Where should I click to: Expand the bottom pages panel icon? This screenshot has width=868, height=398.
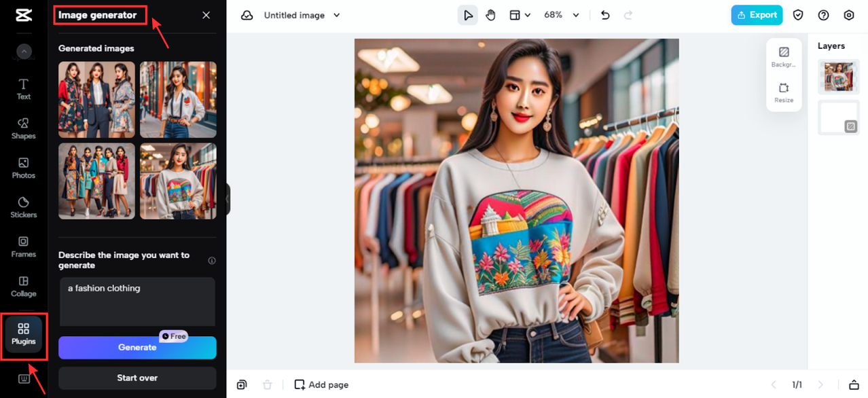click(854, 384)
